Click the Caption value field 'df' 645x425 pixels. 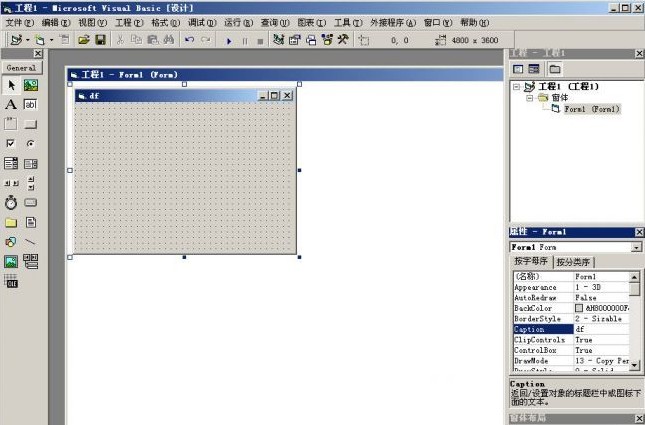pyautogui.click(x=601, y=329)
